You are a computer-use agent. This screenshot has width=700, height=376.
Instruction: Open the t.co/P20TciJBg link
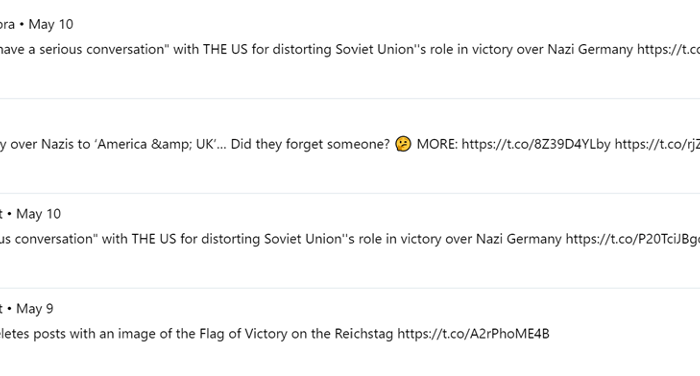click(x=633, y=239)
